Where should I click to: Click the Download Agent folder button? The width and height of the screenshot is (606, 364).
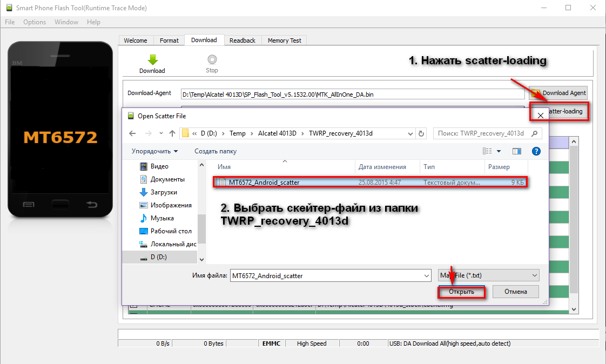click(558, 93)
